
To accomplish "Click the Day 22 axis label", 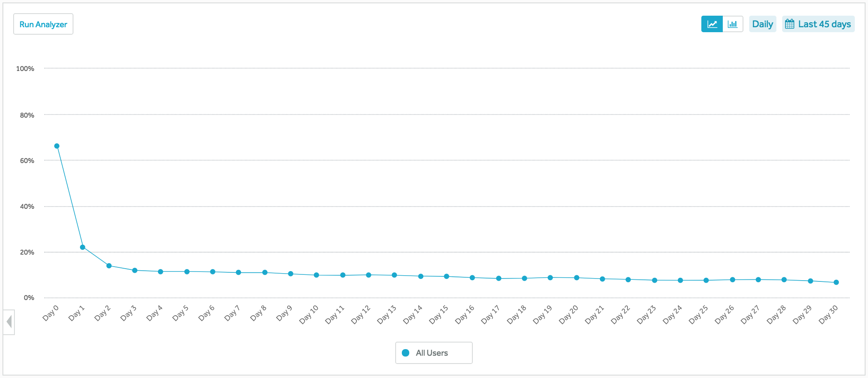I will tap(620, 314).
